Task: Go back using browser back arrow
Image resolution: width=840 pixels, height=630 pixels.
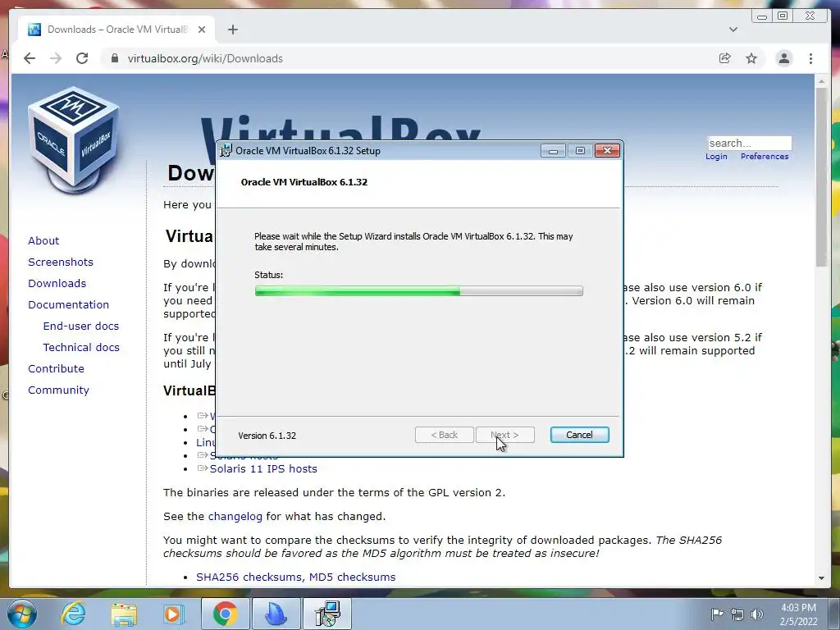Action: tap(30, 58)
